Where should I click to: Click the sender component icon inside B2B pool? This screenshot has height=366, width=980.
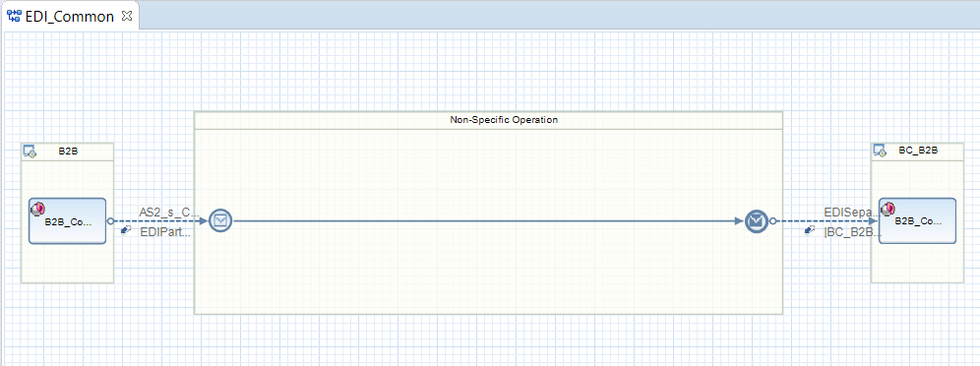[x=37, y=209]
